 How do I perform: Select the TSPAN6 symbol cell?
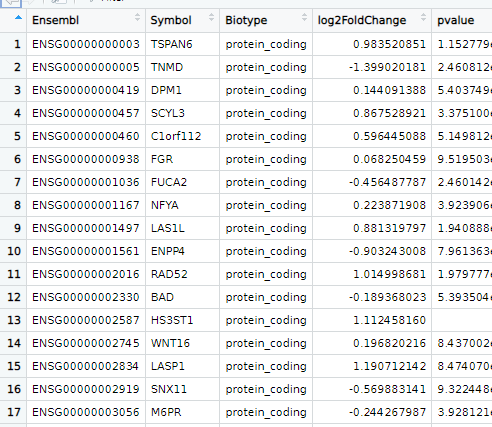pyautogui.click(x=183, y=44)
